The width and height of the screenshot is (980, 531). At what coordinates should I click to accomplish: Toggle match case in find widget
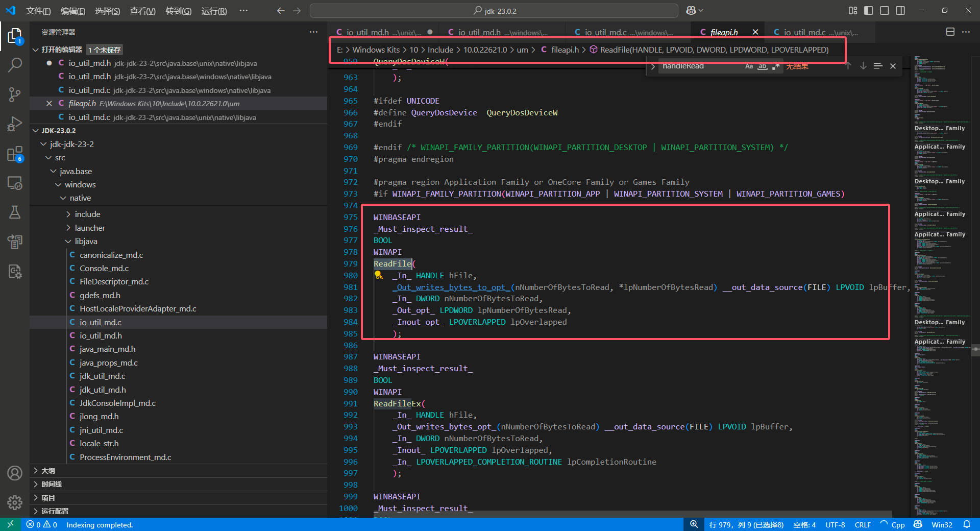(x=749, y=66)
